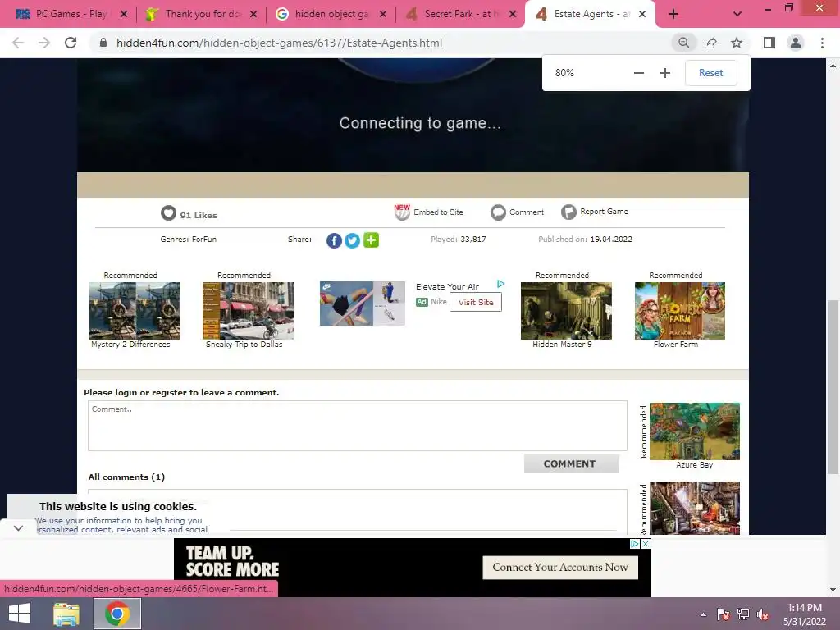Open the Chrome profile menu
Screen dimensions: 840x630
click(x=796, y=43)
